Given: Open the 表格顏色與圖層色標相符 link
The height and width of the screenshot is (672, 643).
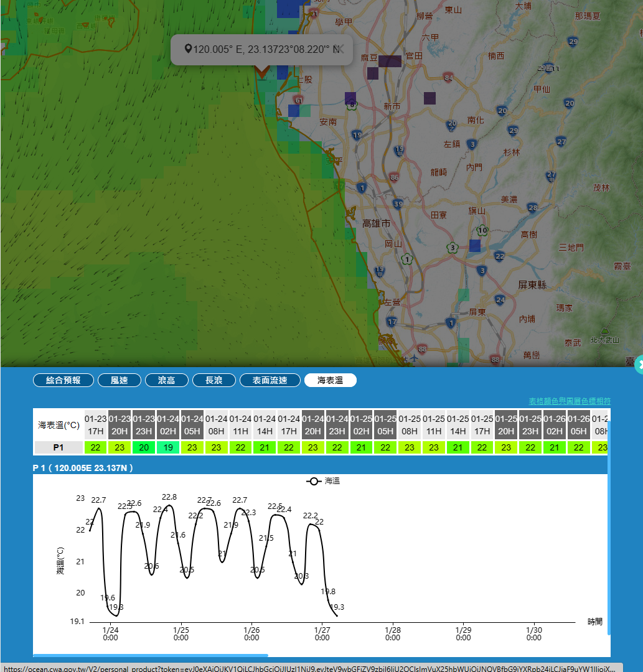Looking at the screenshot, I should pos(569,401).
